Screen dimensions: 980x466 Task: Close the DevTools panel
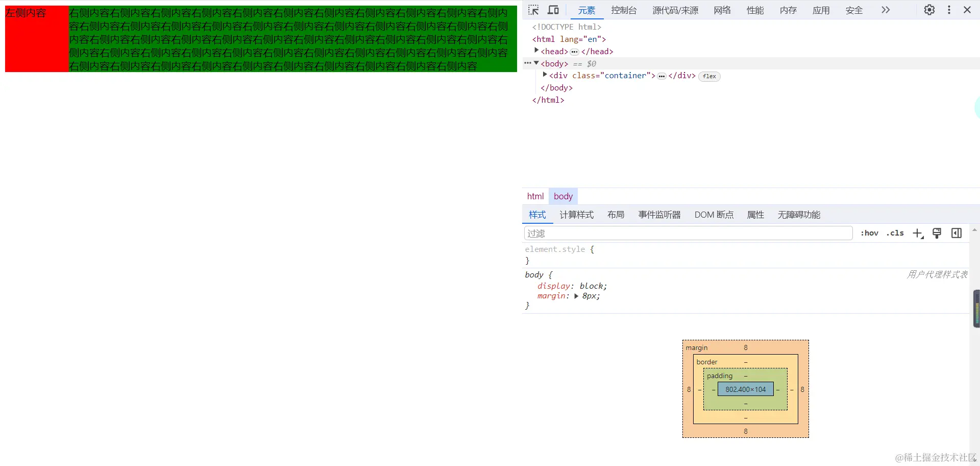click(x=967, y=10)
